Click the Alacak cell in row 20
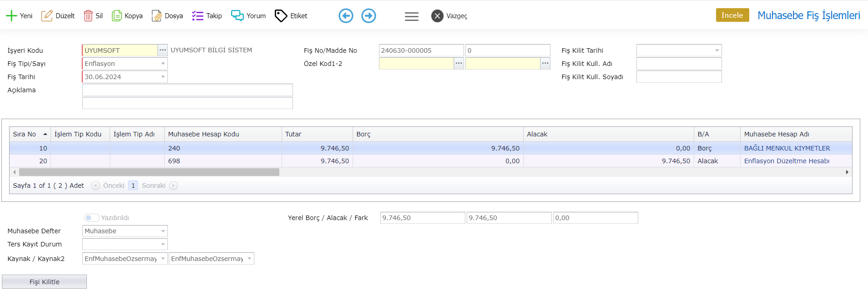Screen dimensions: 868x296 click(x=609, y=161)
